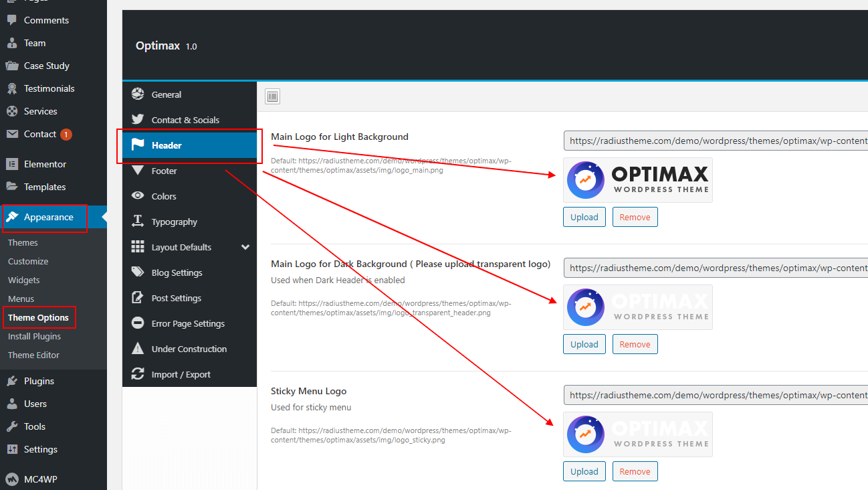This screenshot has width=868, height=490.
Task: Click the dark background logo preview thumbnail
Action: pos(638,307)
